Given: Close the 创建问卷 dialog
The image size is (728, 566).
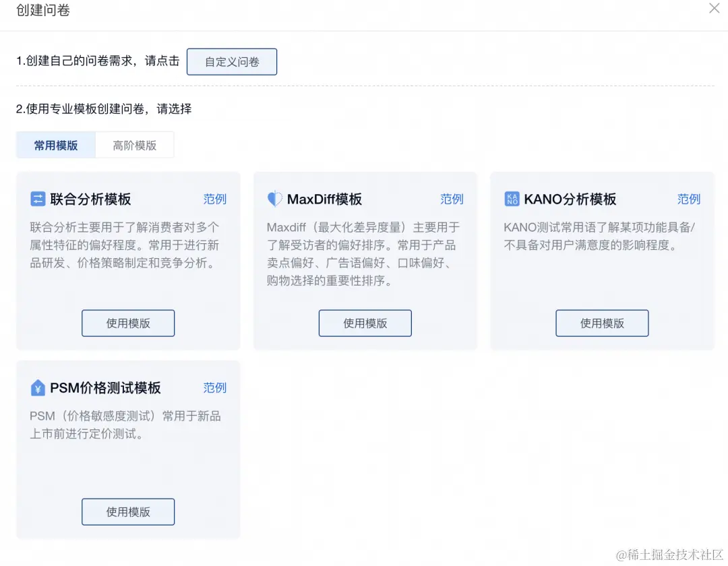Looking at the screenshot, I should (x=714, y=9).
